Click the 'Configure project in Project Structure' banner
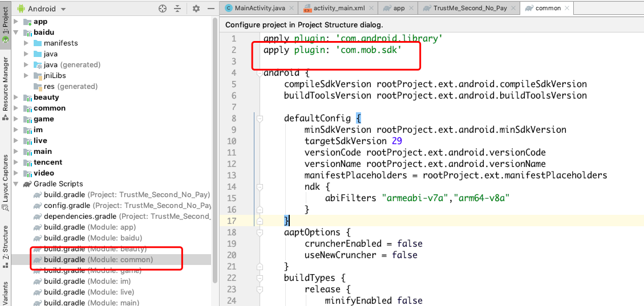 point(305,25)
